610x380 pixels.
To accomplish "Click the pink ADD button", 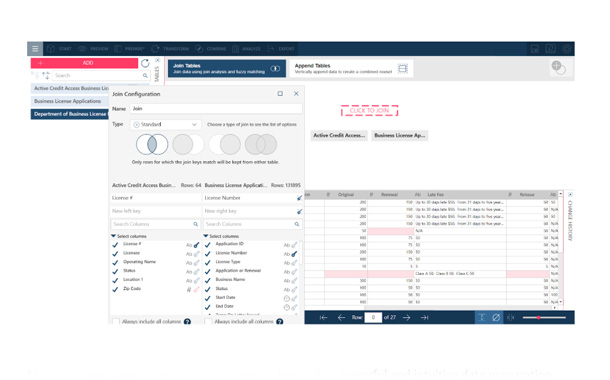I will click(x=84, y=63).
